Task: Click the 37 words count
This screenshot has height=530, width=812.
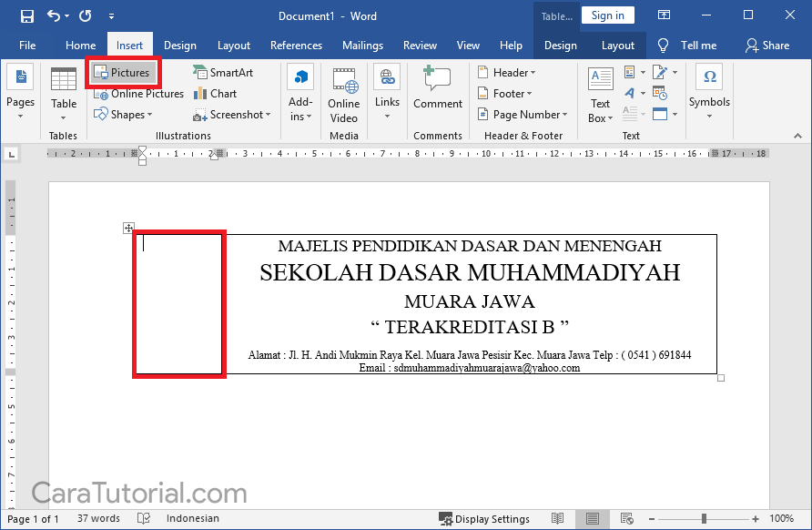Action: click(x=98, y=518)
